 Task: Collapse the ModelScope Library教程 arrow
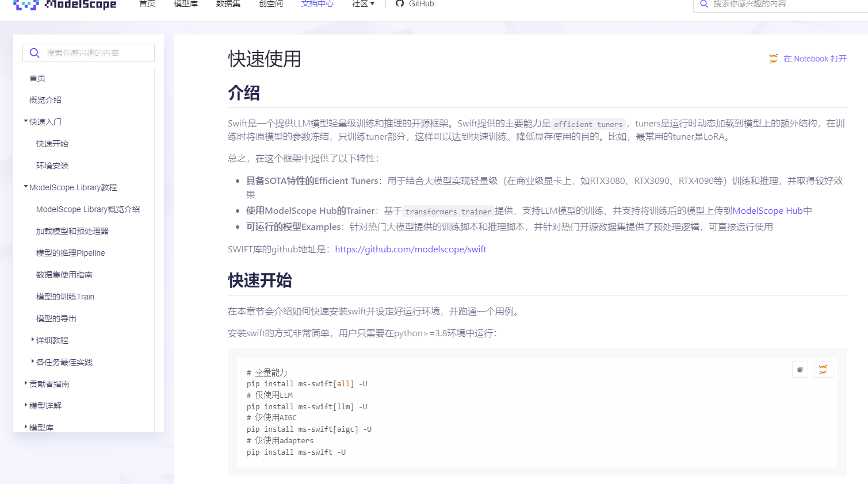(x=26, y=187)
